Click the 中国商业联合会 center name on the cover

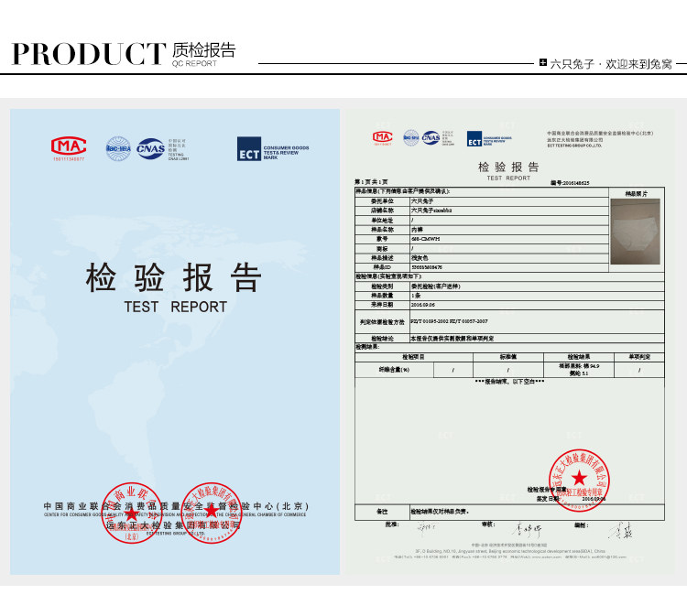pyautogui.click(x=176, y=506)
